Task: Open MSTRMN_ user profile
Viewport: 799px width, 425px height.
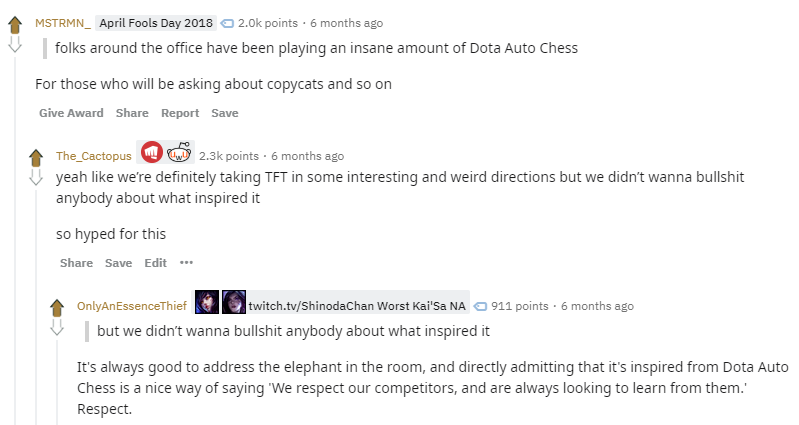Action: coord(63,23)
